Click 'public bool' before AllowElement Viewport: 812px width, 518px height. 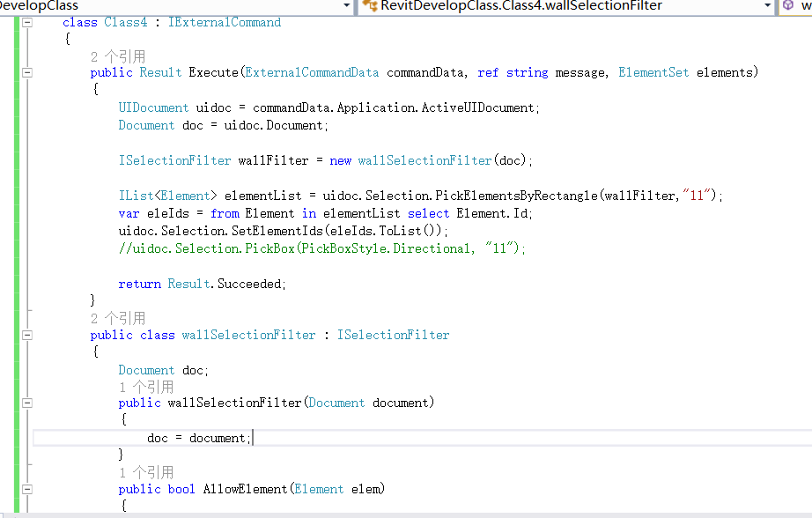[x=157, y=489]
